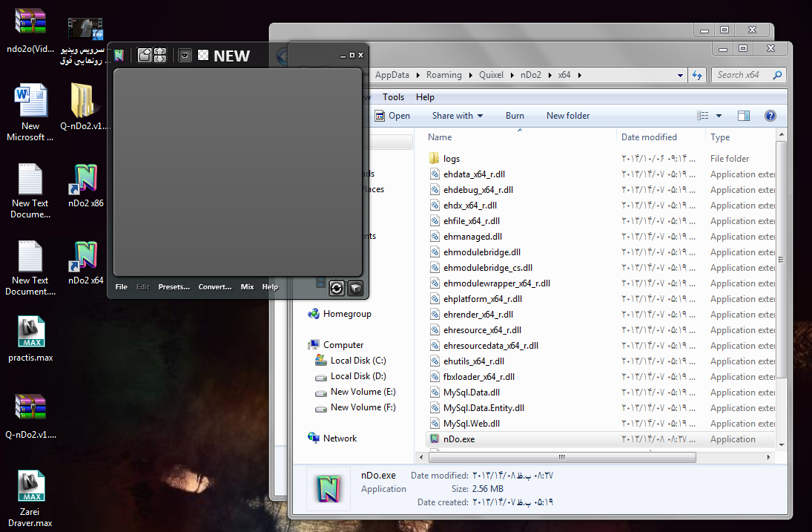Click the up-down arrows icon in nDo2 header
This screenshot has width=812, height=532.
point(160,56)
